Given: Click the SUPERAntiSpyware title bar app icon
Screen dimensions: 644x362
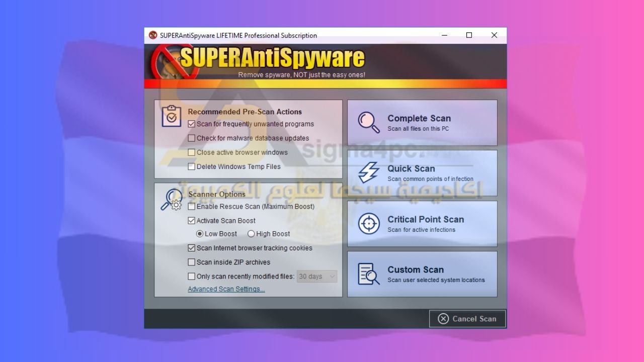Looking at the screenshot, I should coord(153,35).
